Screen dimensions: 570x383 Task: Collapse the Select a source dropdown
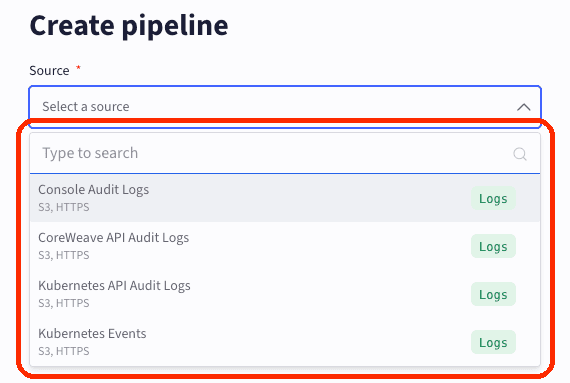(285, 107)
